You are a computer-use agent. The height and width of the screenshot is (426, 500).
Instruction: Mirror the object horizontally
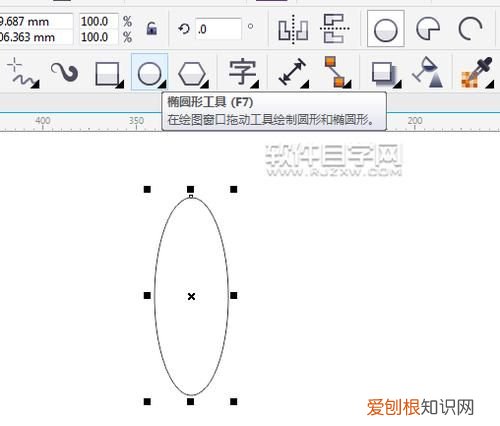pos(293,29)
